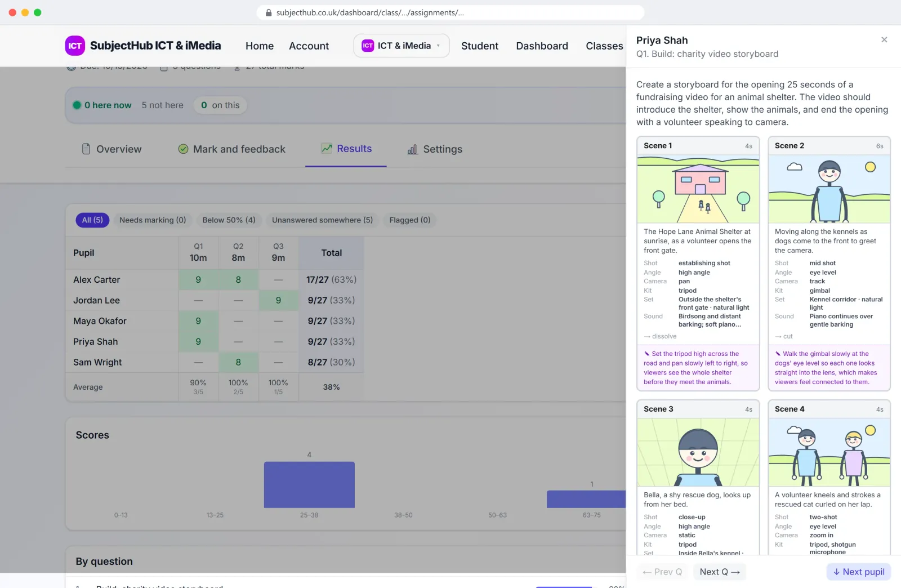
Task: Switch to the Overview tab
Action: coord(111,149)
